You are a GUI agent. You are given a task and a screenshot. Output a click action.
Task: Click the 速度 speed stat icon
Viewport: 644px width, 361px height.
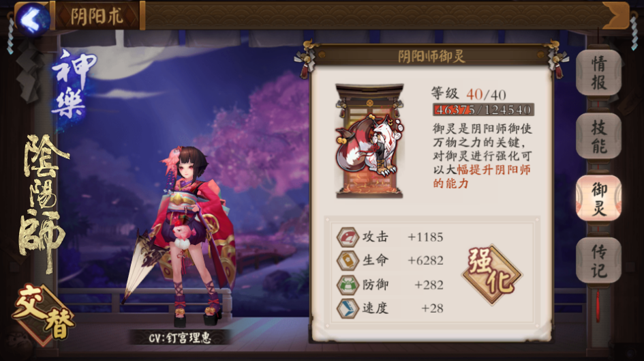pos(348,308)
